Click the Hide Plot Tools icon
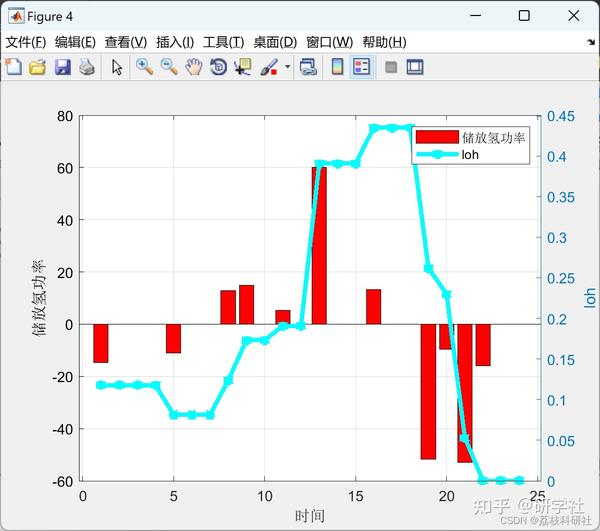 391,68
